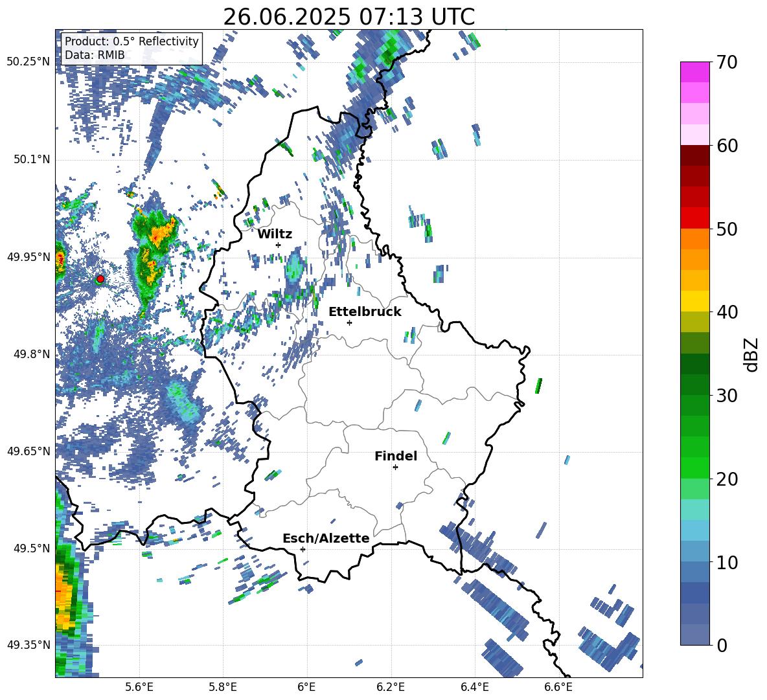Click the 50 tick label on colorbar
Viewport: 767px width, 700px height.
[727, 229]
